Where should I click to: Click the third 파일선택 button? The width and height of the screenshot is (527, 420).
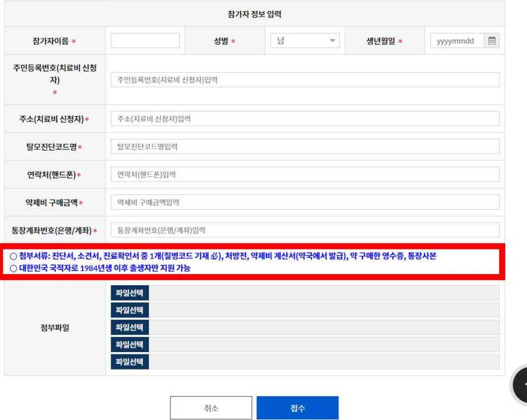coord(130,327)
